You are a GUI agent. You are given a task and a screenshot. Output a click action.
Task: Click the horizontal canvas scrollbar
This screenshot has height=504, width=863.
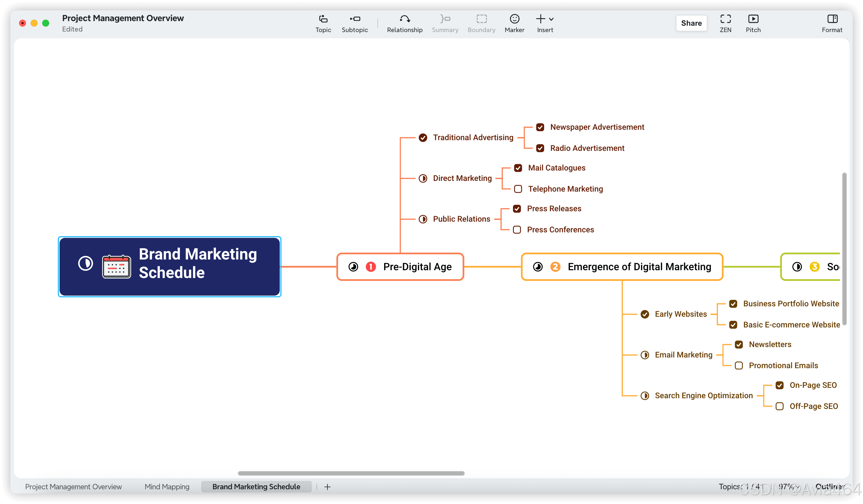(351, 473)
